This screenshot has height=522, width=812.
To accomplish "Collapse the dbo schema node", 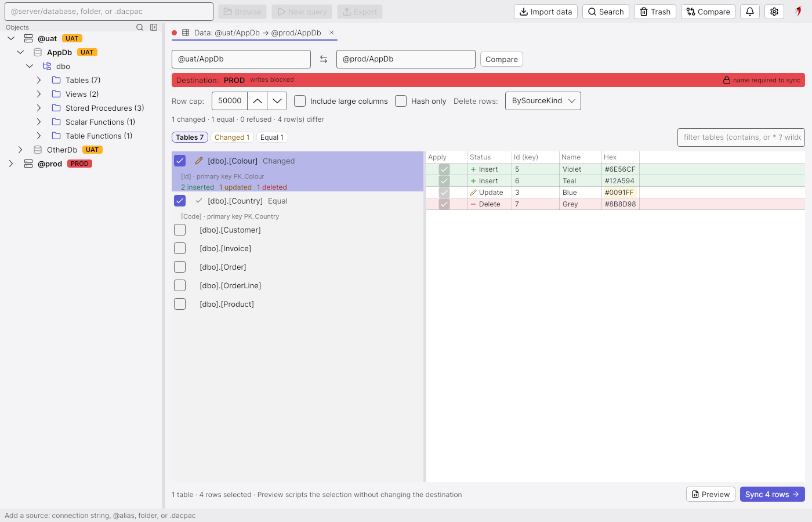I will click(x=30, y=66).
